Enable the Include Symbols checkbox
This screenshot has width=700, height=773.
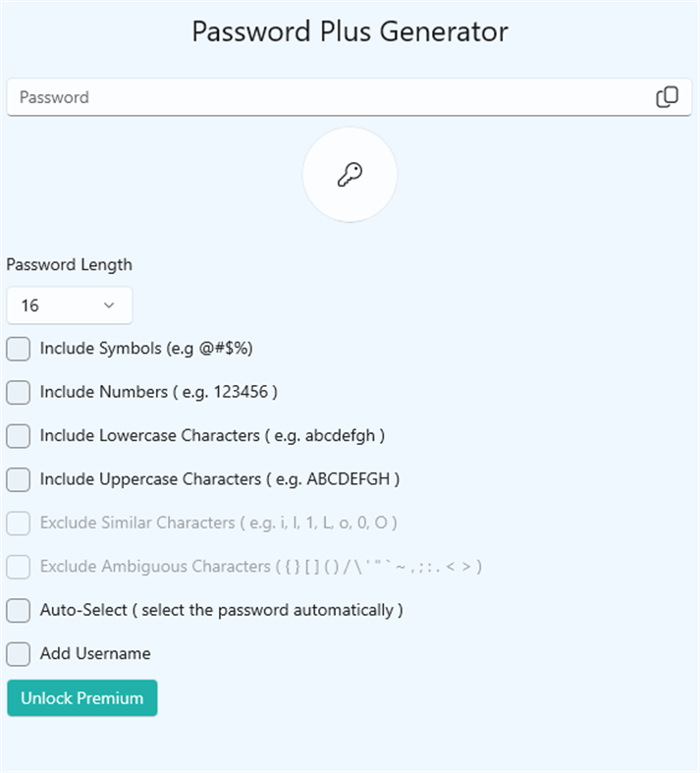(19, 349)
